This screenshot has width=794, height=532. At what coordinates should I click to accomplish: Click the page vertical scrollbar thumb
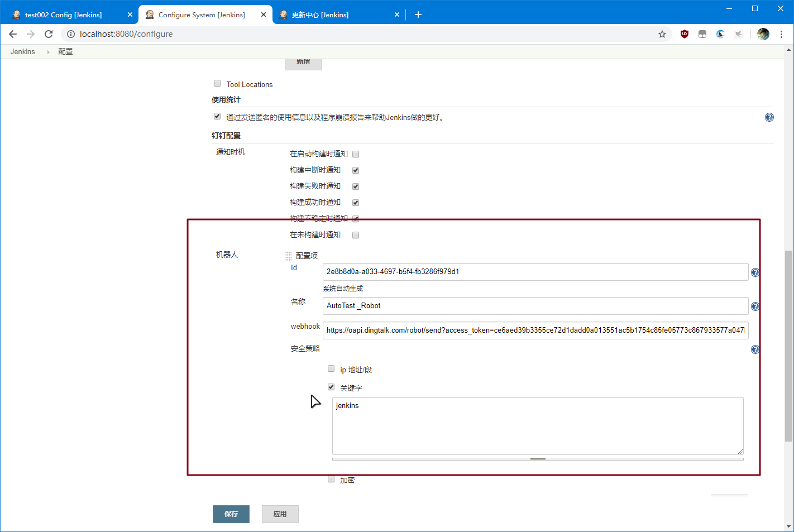(788, 346)
